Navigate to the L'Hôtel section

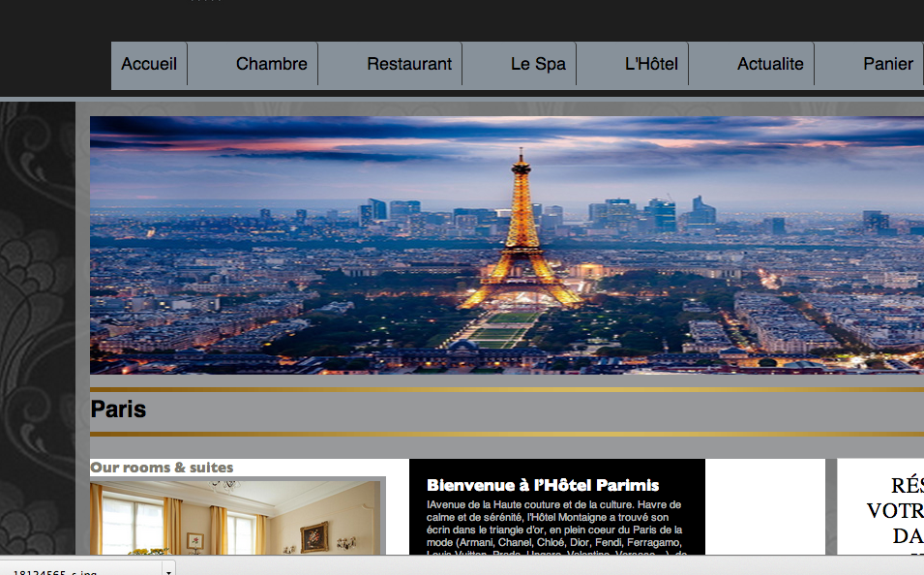tap(651, 64)
